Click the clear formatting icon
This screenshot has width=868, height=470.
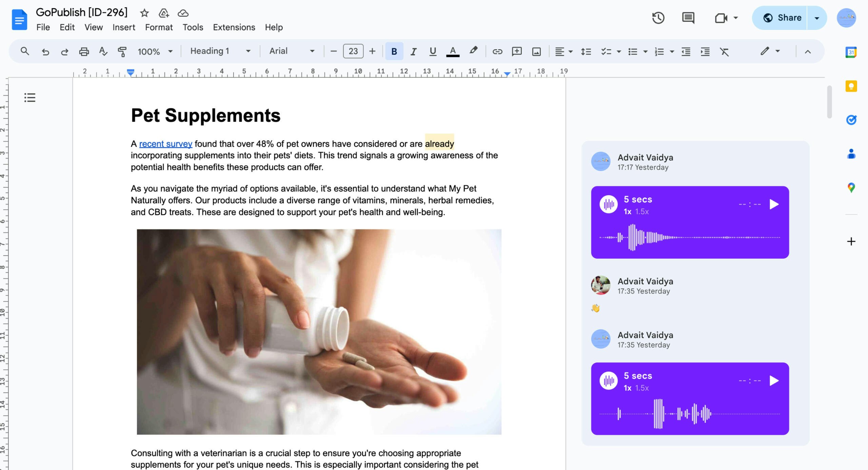724,52
